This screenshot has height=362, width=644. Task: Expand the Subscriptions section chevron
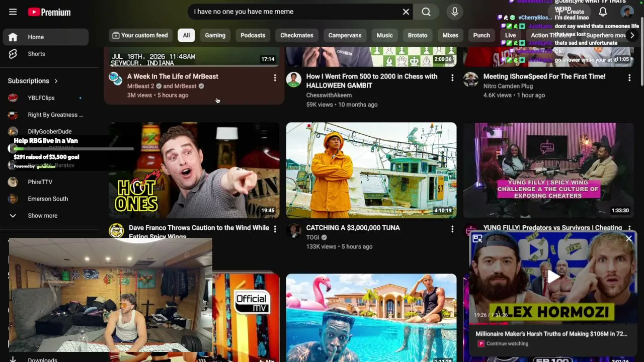point(56,81)
